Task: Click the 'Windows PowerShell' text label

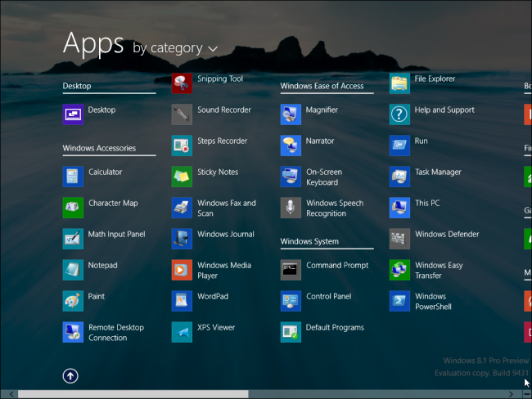Action: point(433,302)
